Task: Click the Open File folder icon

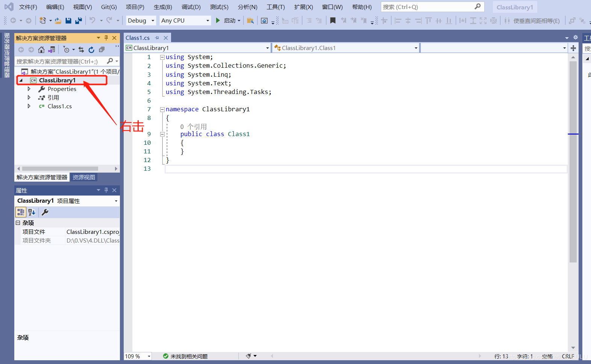Action: 58,21
